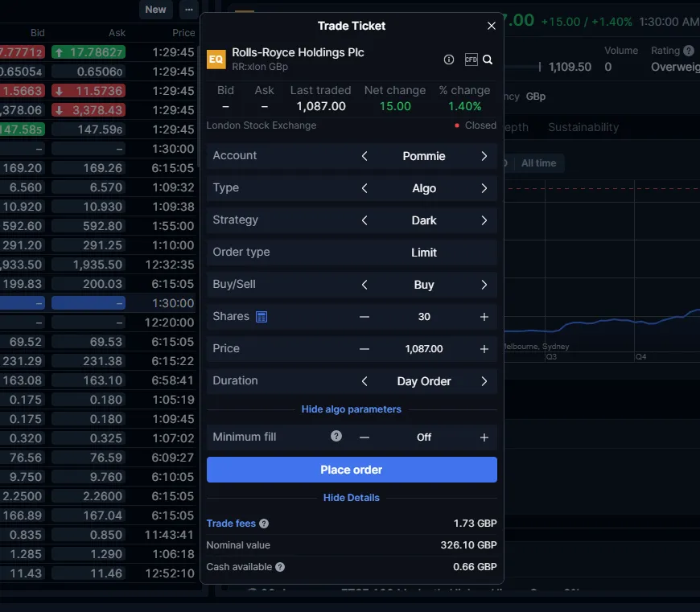Image resolution: width=700 pixels, height=612 pixels.
Task: Click the New button in watchlist
Action: [155, 10]
